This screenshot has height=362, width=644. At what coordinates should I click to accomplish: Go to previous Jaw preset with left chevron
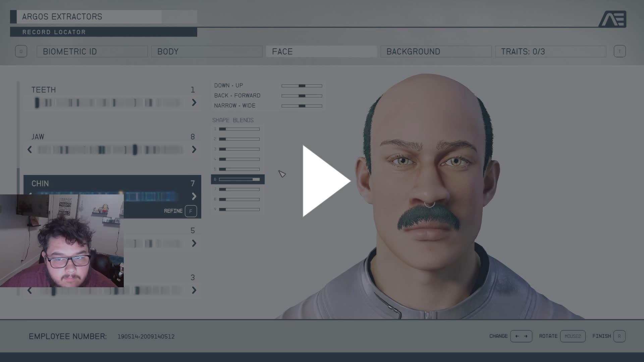coord(30,149)
